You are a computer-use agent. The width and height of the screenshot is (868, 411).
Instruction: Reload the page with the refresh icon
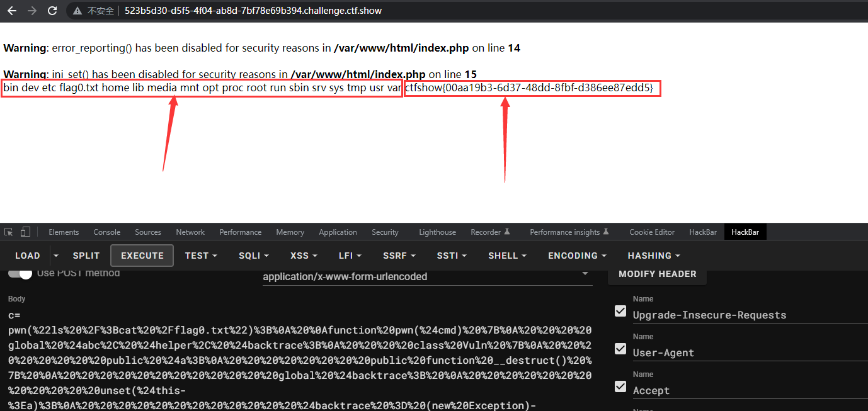tap(52, 10)
